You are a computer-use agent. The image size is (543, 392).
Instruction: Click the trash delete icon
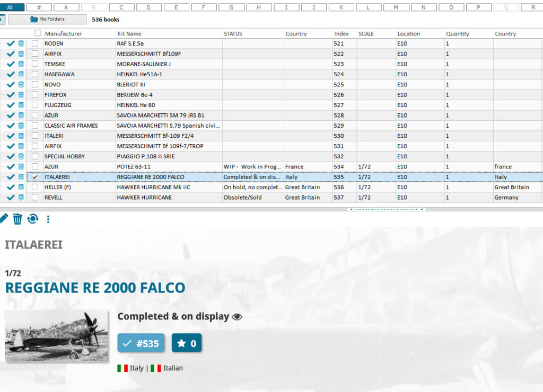17,219
